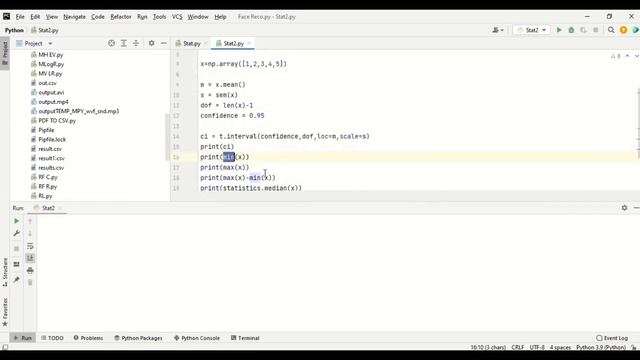Open Search Everywhere magnifier
The height and width of the screenshot is (360, 640).
click(x=611, y=30)
